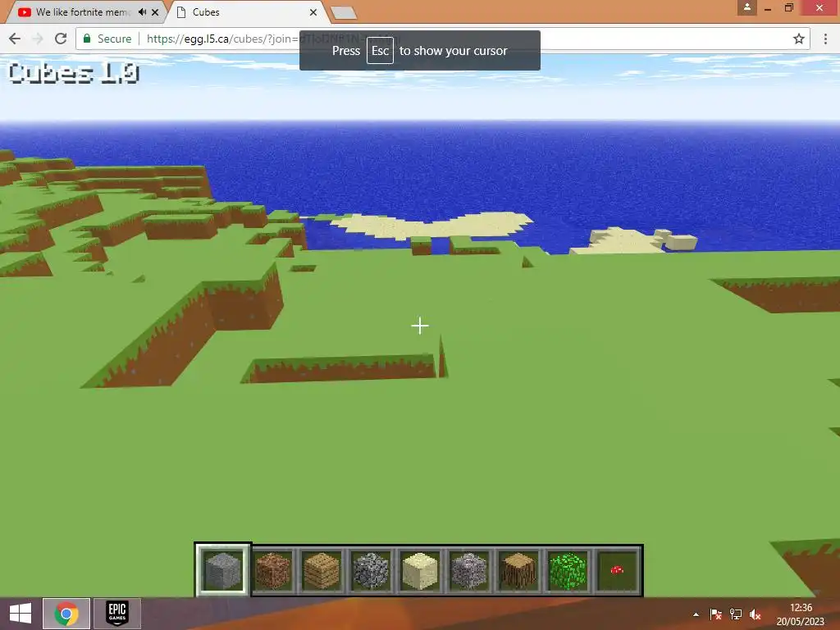Select the wood log block in hotbar
840x630 pixels.
(x=518, y=571)
